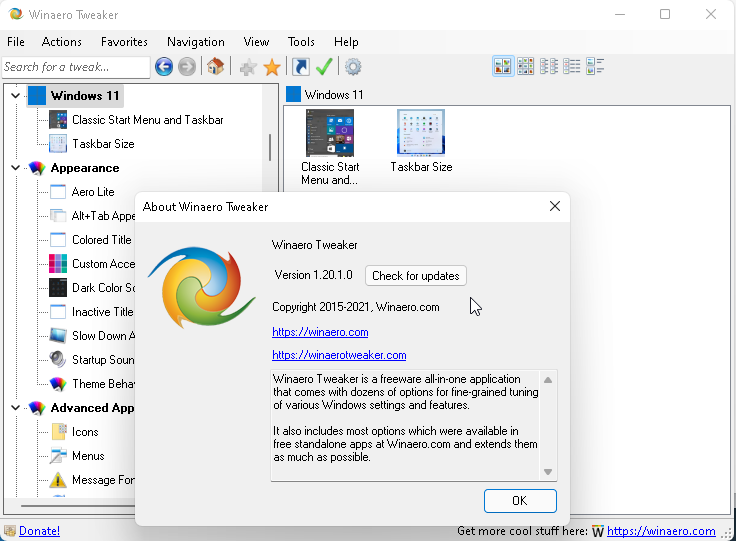Click the Winaero Tweaker logo in the About dialog
Screen dimensions: 736x541
[x=202, y=287]
